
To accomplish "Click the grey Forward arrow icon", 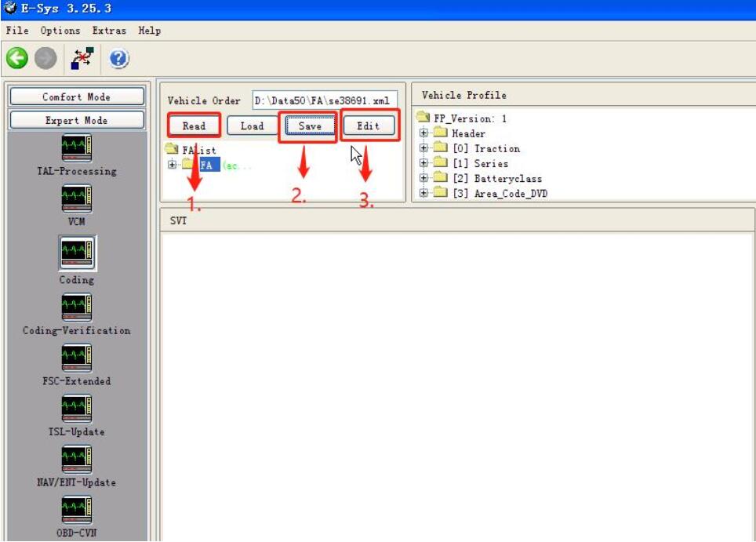I will [x=45, y=59].
